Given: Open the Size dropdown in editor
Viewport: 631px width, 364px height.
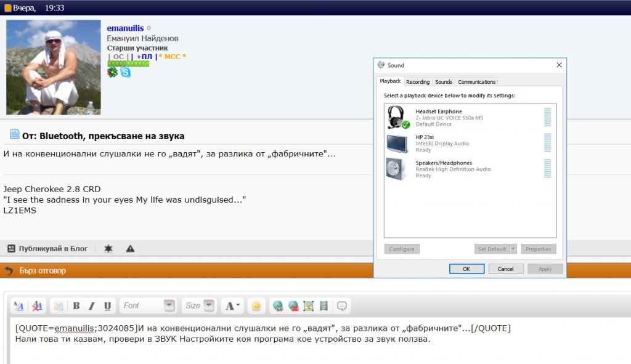Looking at the screenshot, I should (x=209, y=305).
